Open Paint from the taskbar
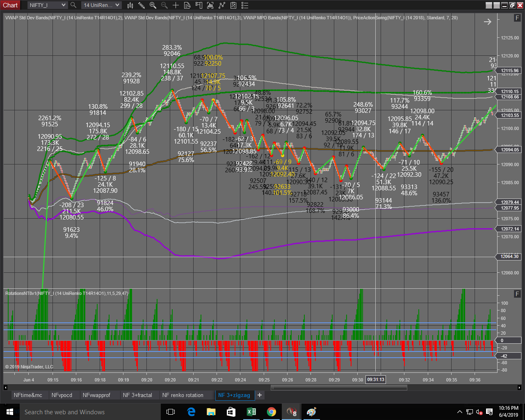Image resolution: width=525 pixels, height=420 pixels. pyautogui.click(x=312, y=412)
